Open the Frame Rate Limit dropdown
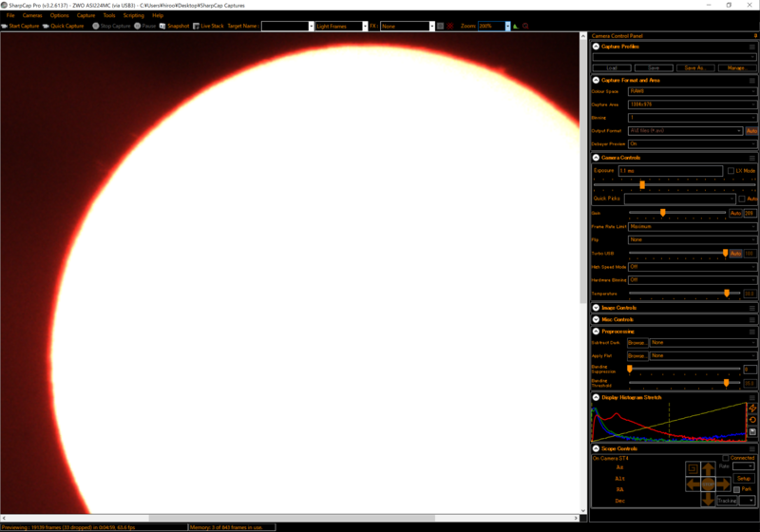This screenshot has width=760, height=532. pos(693,227)
